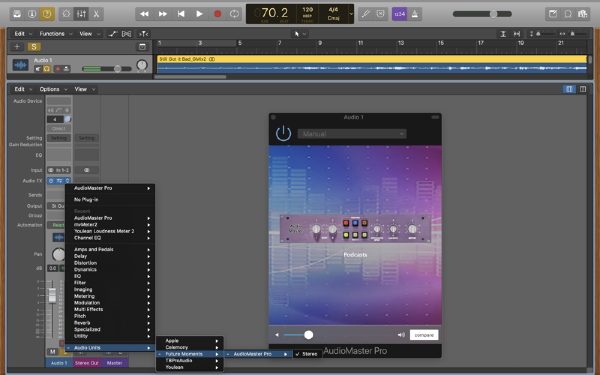Toggle the Metronome click icon
The width and height of the screenshot is (600, 375).
414,14
